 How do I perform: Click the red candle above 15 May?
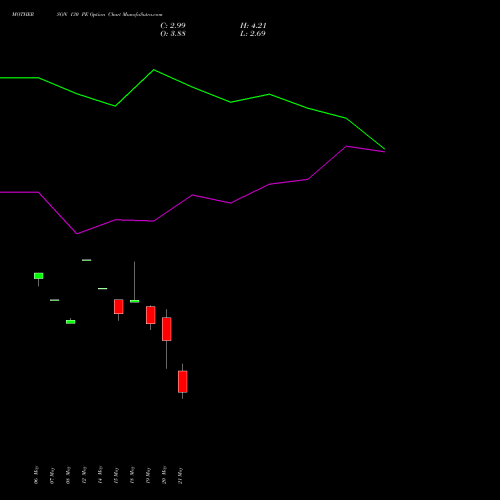118,307
